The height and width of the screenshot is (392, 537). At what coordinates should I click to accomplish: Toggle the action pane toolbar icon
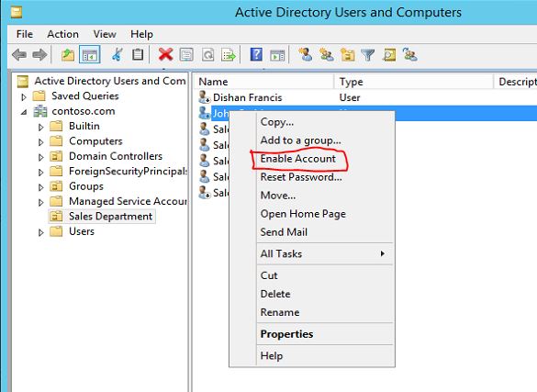coord(277,54)
